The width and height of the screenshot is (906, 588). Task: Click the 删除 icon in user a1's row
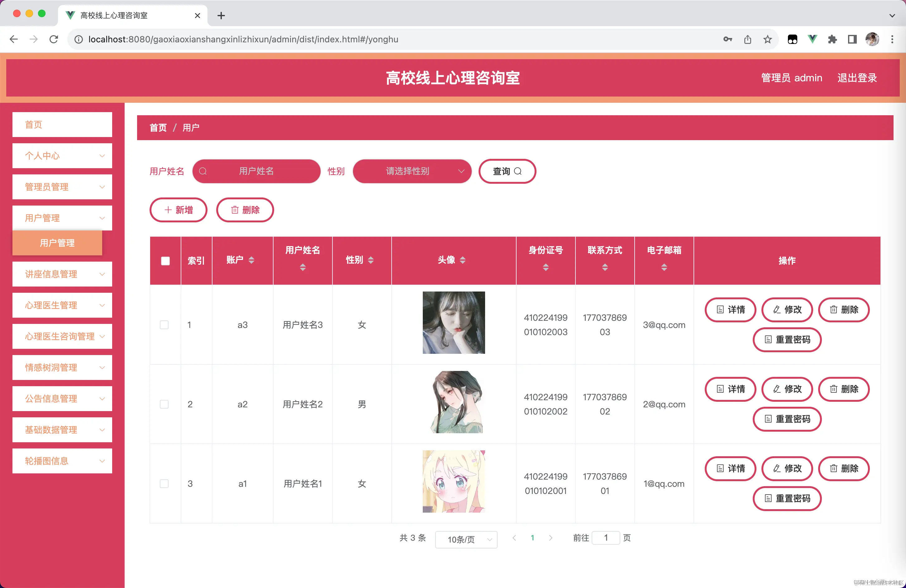pyautogui.click(x=844, y=468)
